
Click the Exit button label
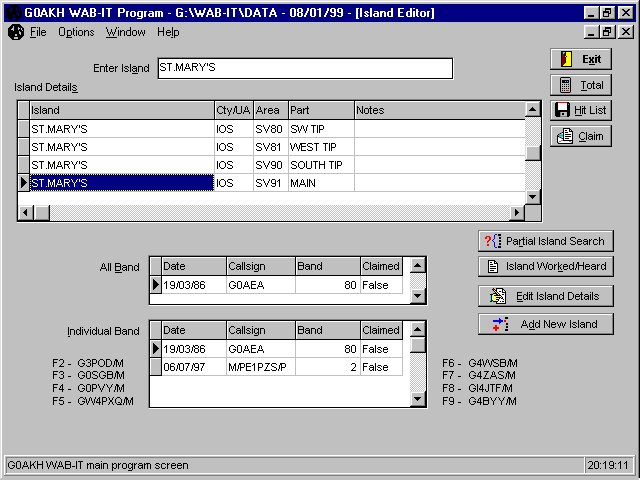pyautogui.click(x=591, y=60)
